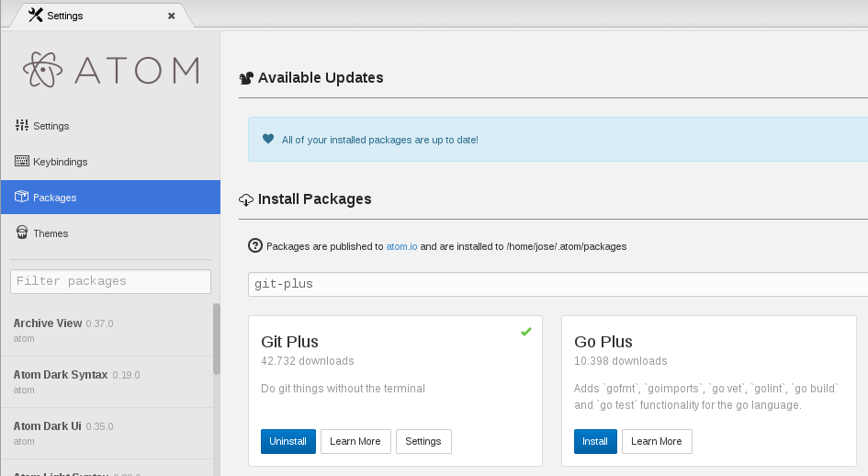
Task: Install the Go Plus package
Action: [x=595, y=441]
